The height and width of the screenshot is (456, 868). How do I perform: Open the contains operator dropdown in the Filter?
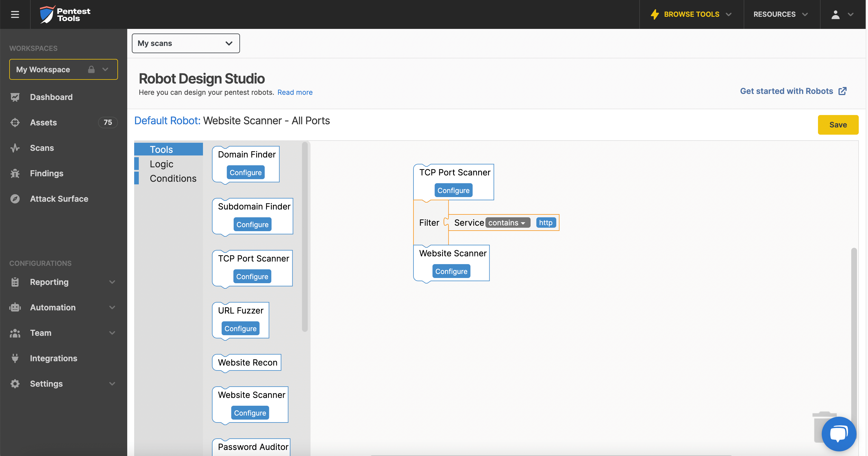[x=508, y=223]
